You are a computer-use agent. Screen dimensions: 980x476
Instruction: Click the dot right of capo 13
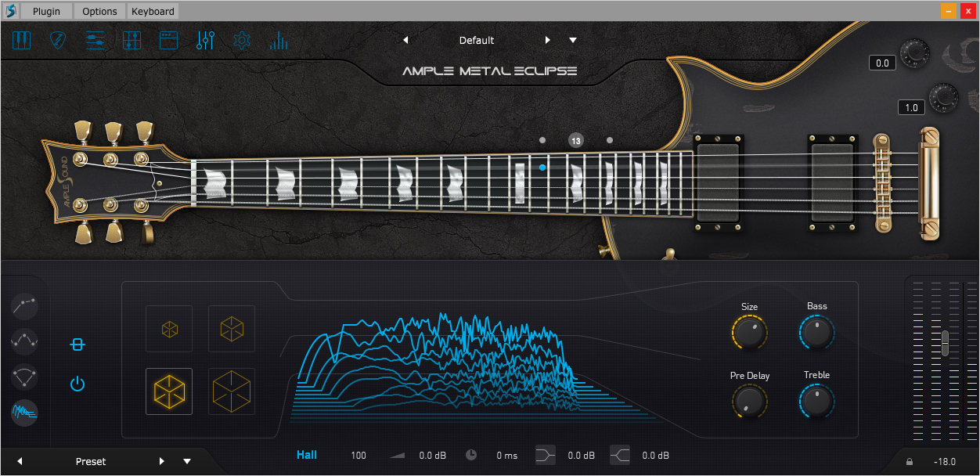[610, 141]
